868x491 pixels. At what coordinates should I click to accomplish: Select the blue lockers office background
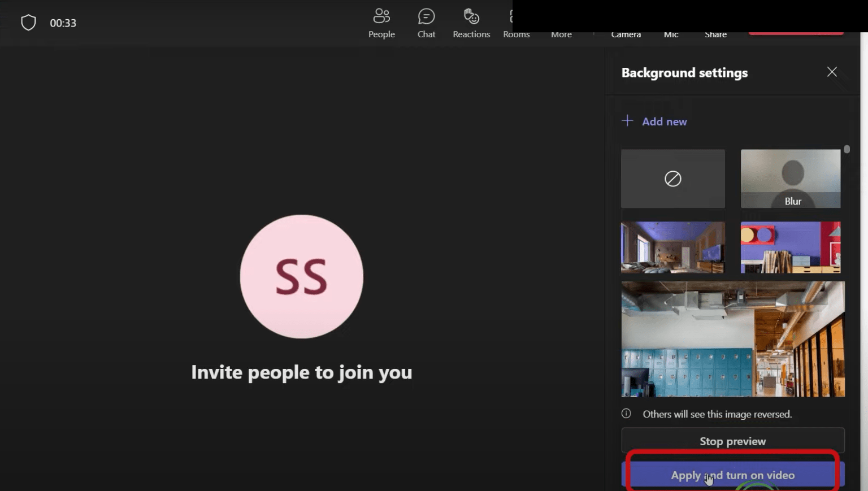(x=732, y=339)
